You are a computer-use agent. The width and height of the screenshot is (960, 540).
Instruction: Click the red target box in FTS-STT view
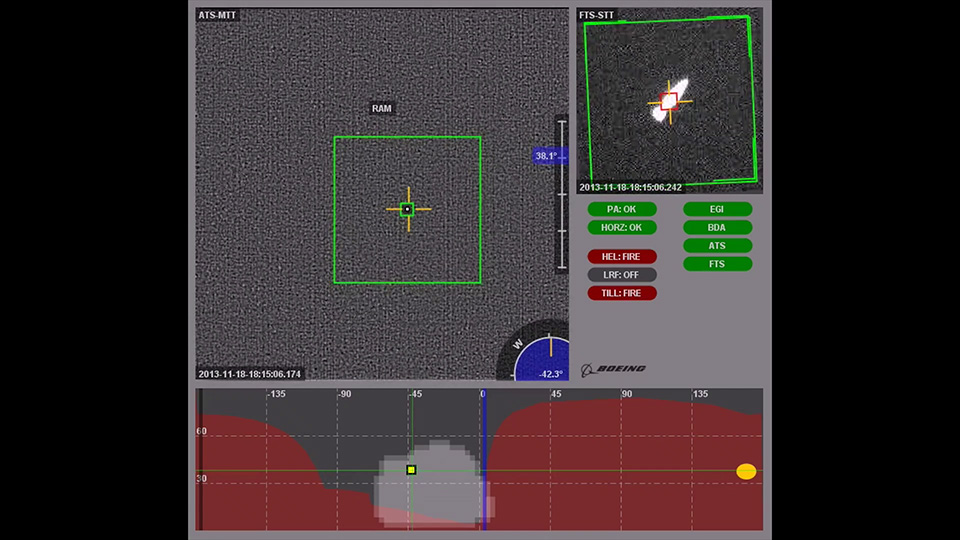pyautogui.click(x=669, y=100)
